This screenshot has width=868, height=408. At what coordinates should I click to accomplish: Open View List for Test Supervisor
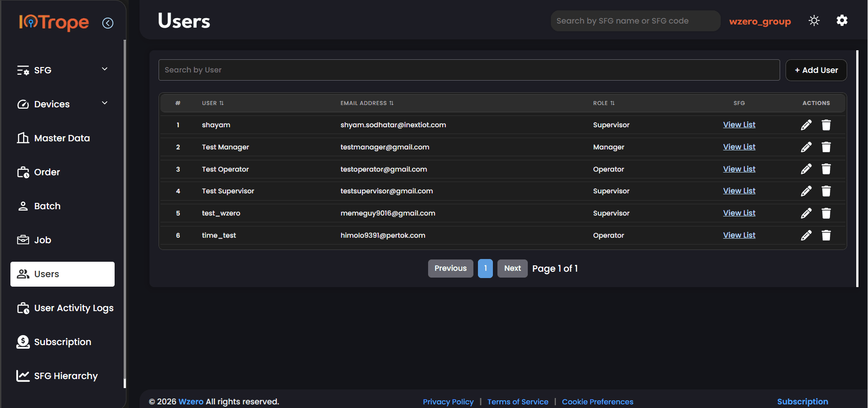pos(739,191)
